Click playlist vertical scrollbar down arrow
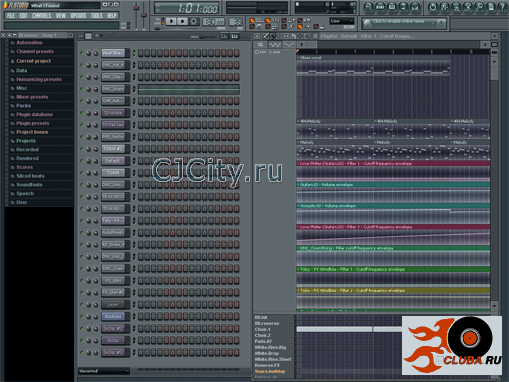This screenshot has height=382, width=509. (494, 306)
